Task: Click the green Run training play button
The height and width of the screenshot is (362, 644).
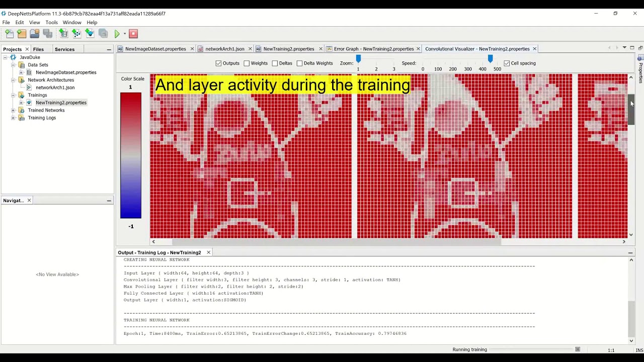Action: click(x=117, y=34)
